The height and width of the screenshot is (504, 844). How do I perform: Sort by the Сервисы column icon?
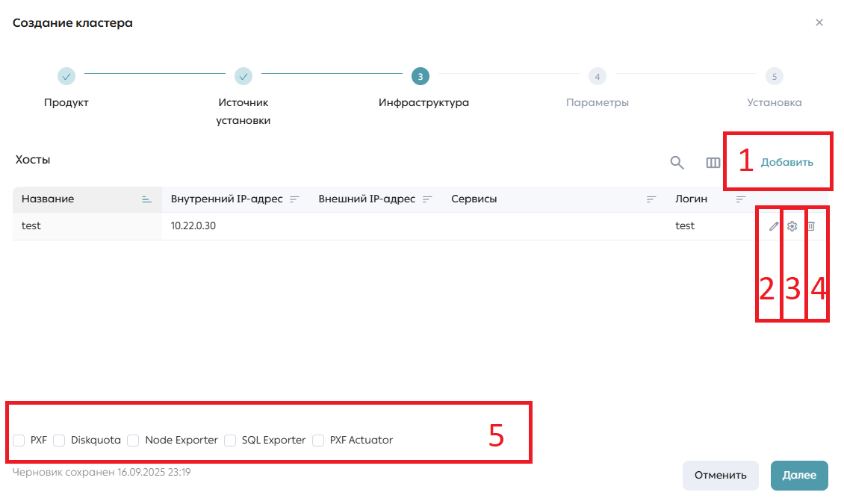[x=651, y=199]
